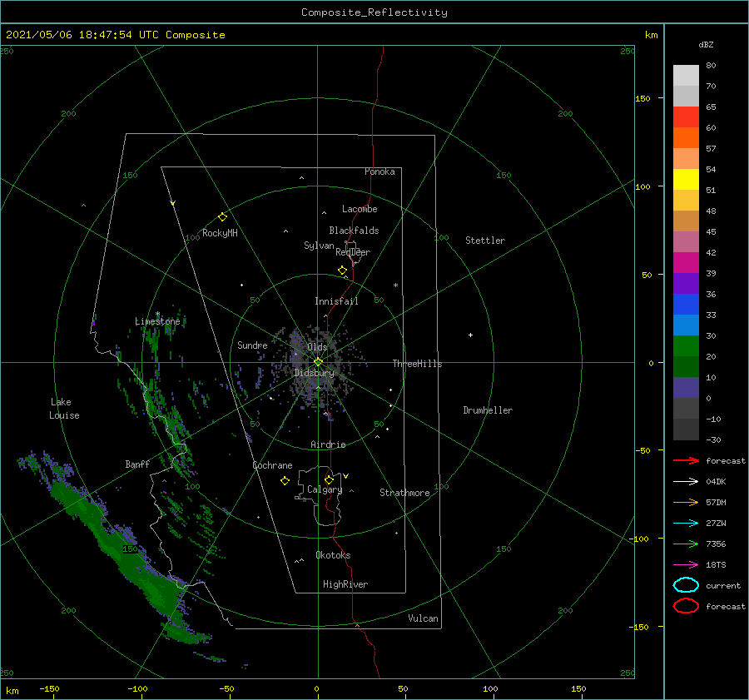
Task: Select the green 20 dBZ color swatch
Action: pyautogui.click(x=686, y=346)
